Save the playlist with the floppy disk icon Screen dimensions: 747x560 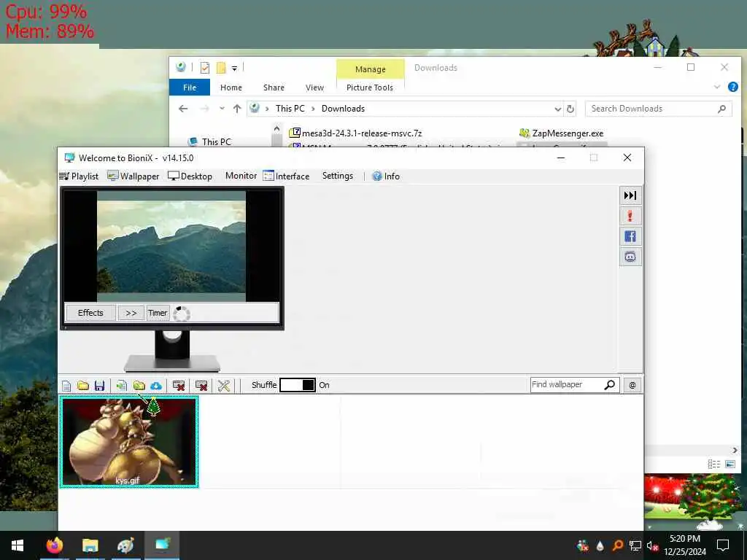point(99,385)
